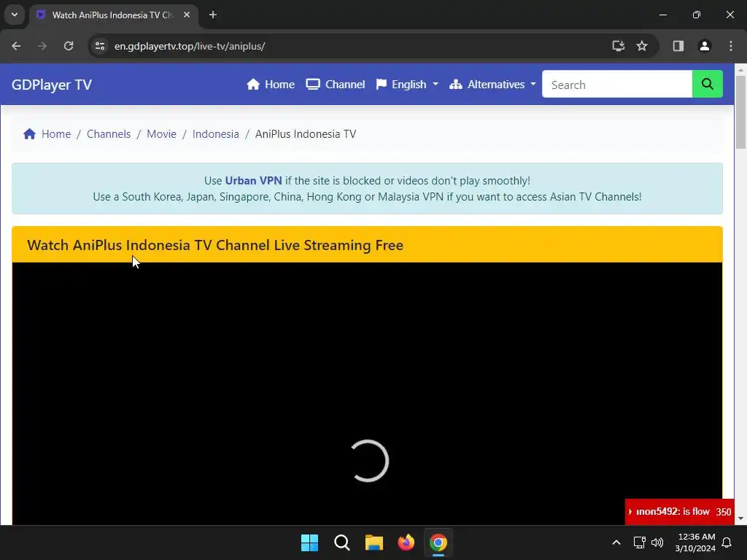Click the Indonesia breadcrumb link
Image resolution: width=747 pixels, height=560 pixels.
coord(216,134)
